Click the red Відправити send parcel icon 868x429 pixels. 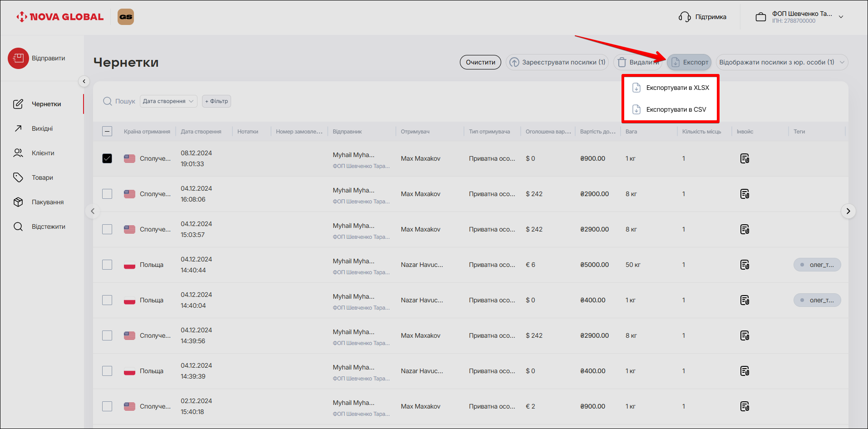(18, 59)
